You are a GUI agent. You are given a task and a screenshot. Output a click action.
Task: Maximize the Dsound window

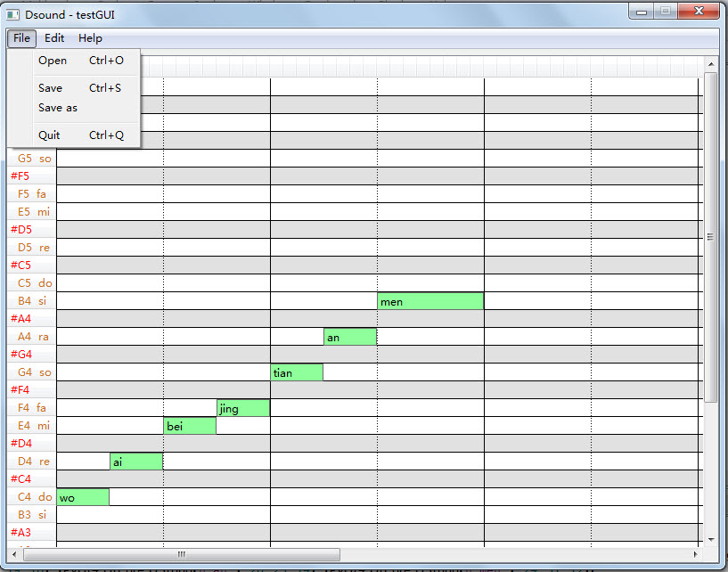[x=666, y=12]
